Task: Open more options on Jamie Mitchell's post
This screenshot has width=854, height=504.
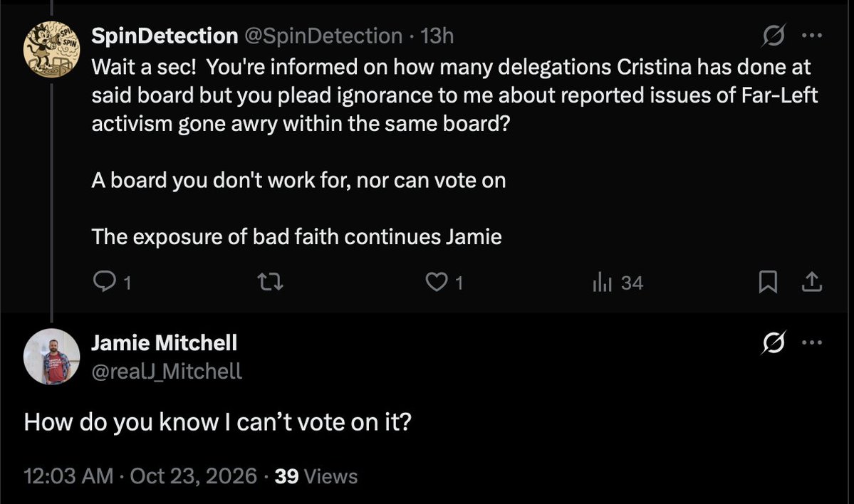Action: point(812,342)
